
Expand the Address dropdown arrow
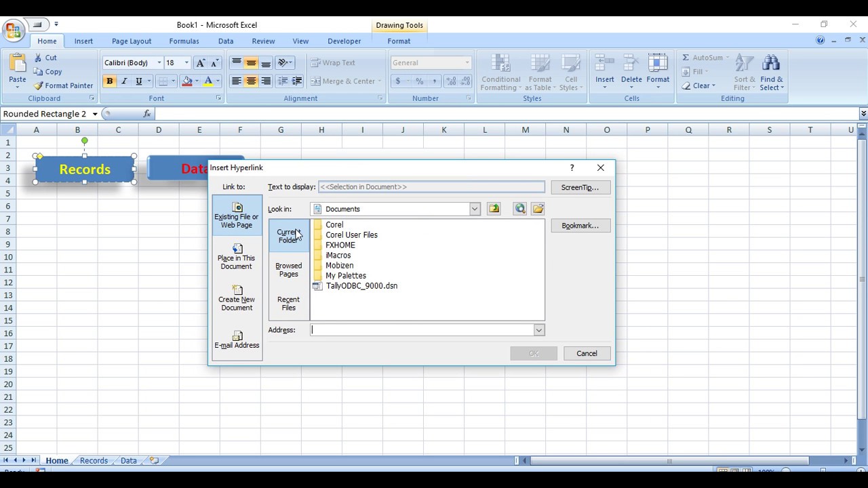538,330
